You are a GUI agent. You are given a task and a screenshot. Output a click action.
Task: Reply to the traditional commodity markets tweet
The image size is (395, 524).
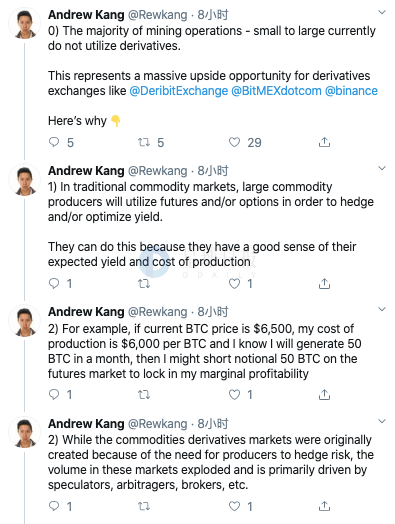point(54,284)
